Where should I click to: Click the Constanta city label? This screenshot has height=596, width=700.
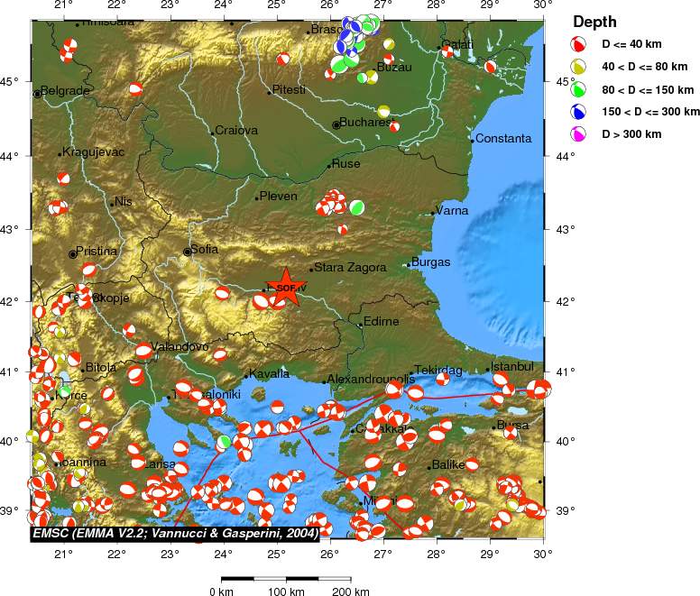504,139
